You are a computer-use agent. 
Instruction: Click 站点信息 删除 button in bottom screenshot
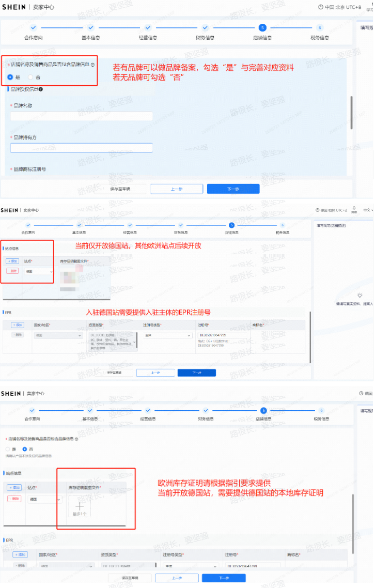point(14,499)
